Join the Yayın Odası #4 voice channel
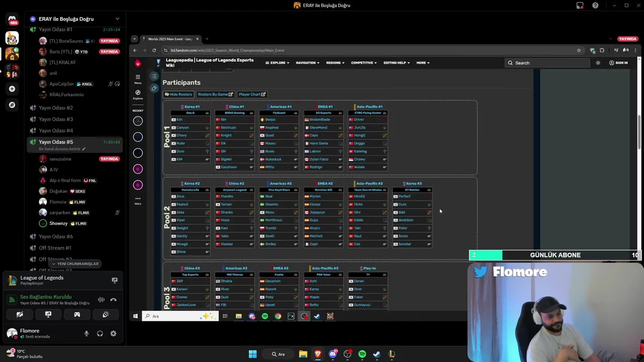 (x=56, y=131)
